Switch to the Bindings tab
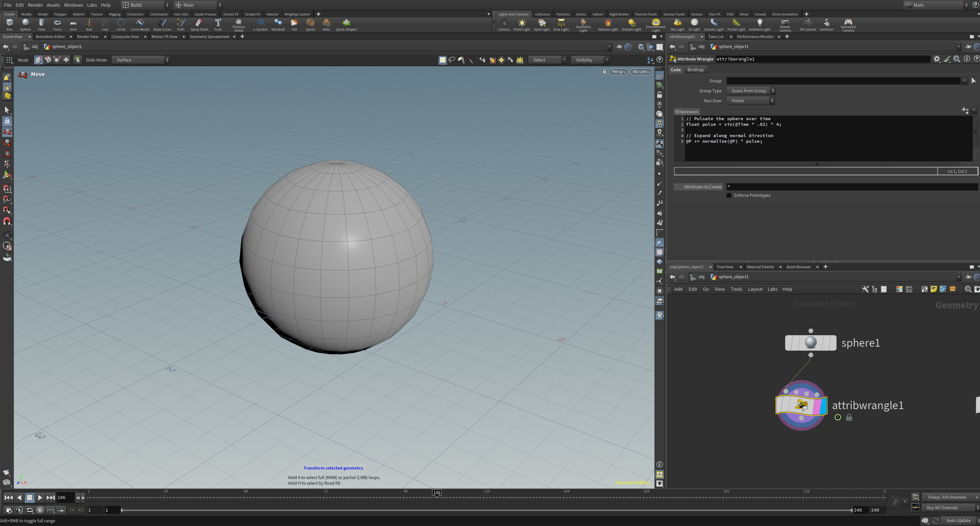 695,70
